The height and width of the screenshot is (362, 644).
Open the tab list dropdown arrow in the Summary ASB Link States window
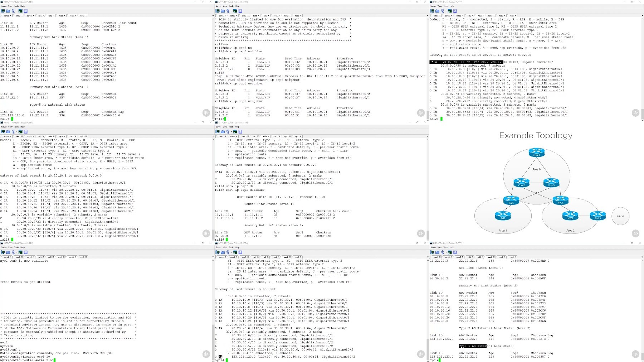[213, 16]
